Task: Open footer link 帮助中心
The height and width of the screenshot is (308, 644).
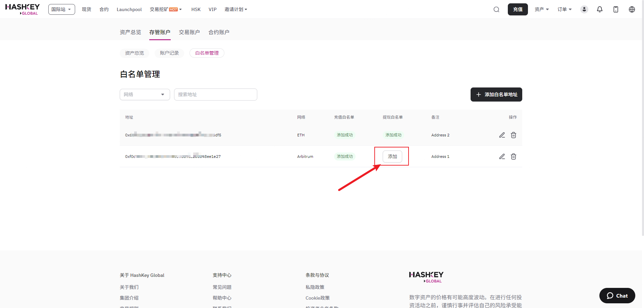Action: coord(222,298)
